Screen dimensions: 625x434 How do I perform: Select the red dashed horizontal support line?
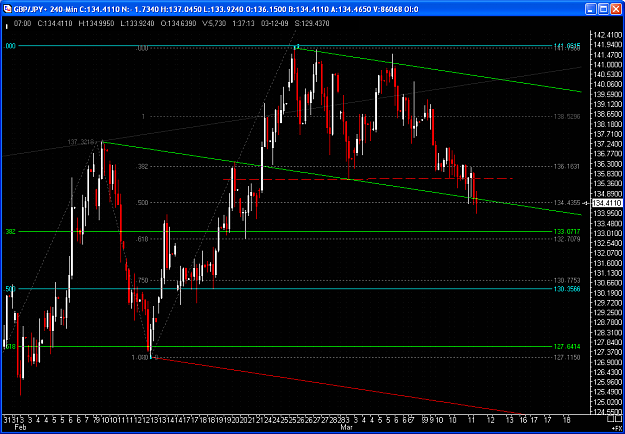(x=367, y=179)
